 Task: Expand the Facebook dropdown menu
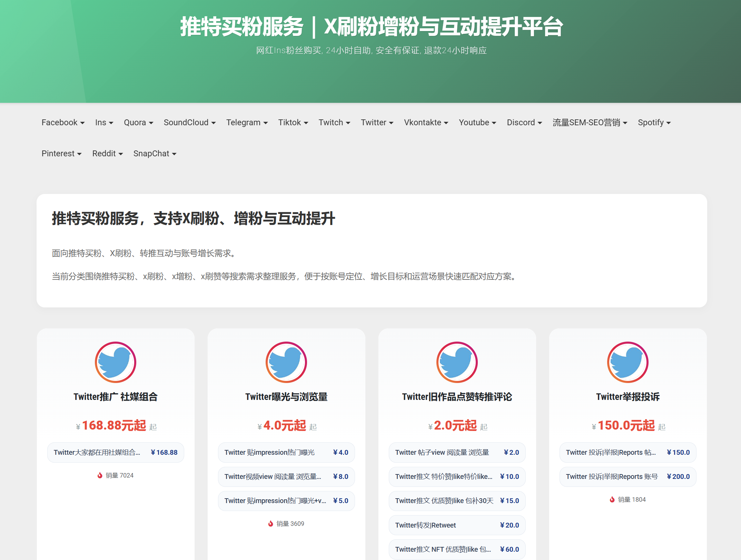pyautogui.click(x=63, y=122)
